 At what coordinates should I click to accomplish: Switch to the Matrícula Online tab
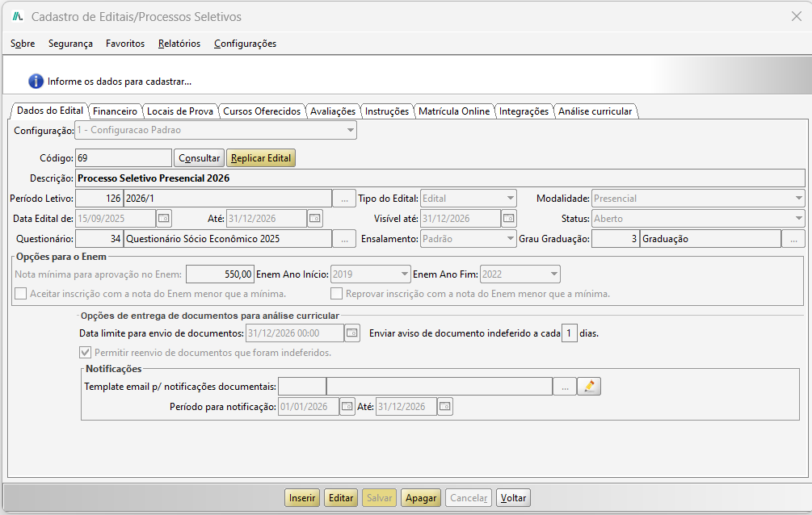click(x=454, y=111)
